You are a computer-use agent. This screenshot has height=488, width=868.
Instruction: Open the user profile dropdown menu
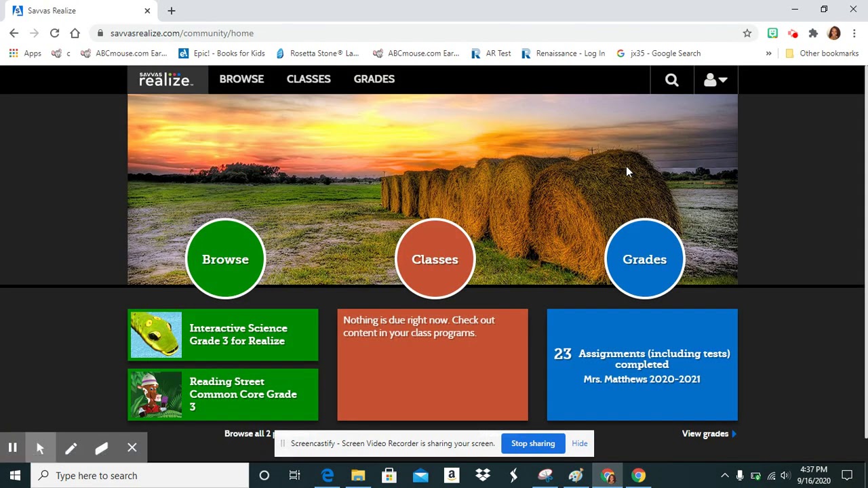click(715, 80)
